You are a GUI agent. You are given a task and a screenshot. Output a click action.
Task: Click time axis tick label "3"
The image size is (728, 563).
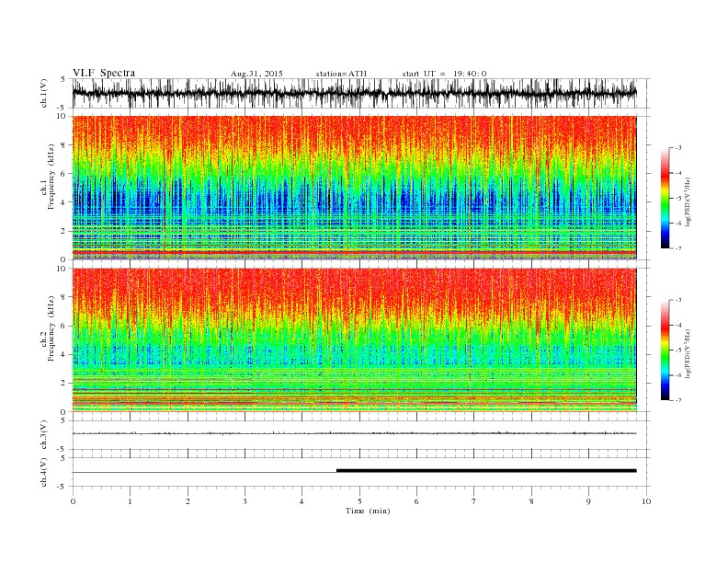pyautogui.click(x=245, y=501)
